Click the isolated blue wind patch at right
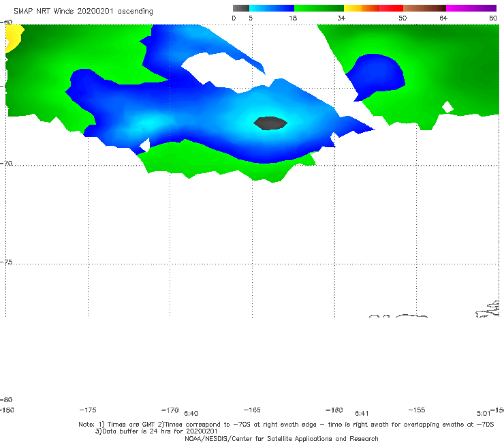Viewport: 504px width, 443px height. point(375,76)
